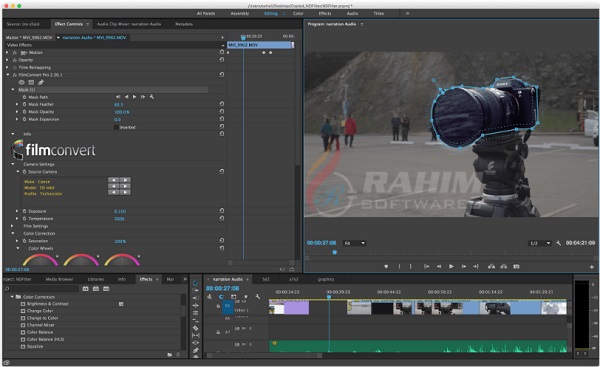
Task: Collapse the Mask (1) group
Action: tap(13, 90)
